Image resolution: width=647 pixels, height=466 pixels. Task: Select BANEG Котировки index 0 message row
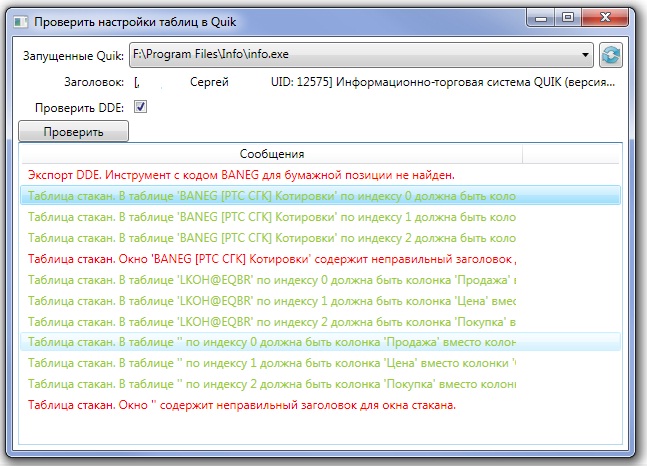[320, 196]
